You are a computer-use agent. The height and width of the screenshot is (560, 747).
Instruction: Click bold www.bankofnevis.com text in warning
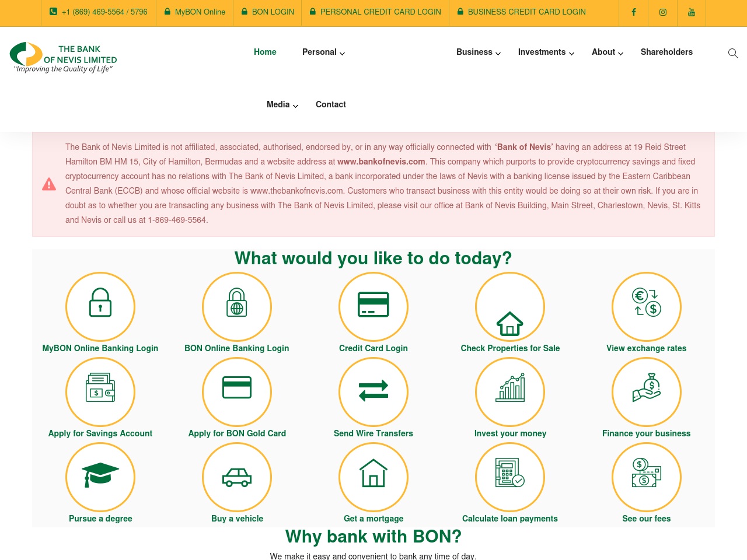click(381, 162)
